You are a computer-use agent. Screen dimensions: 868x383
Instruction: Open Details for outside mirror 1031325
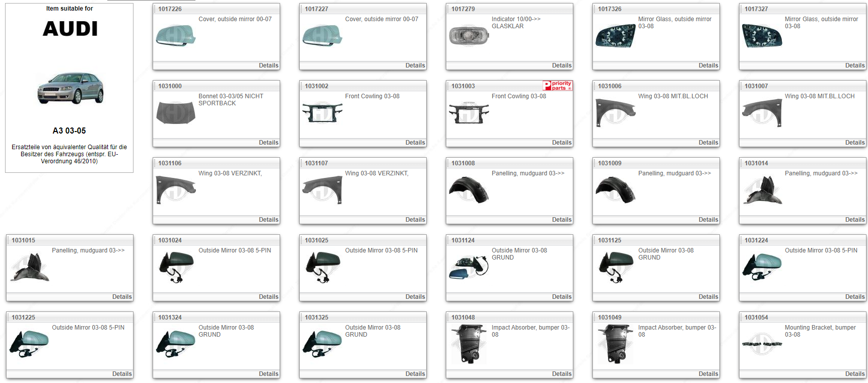415,374
